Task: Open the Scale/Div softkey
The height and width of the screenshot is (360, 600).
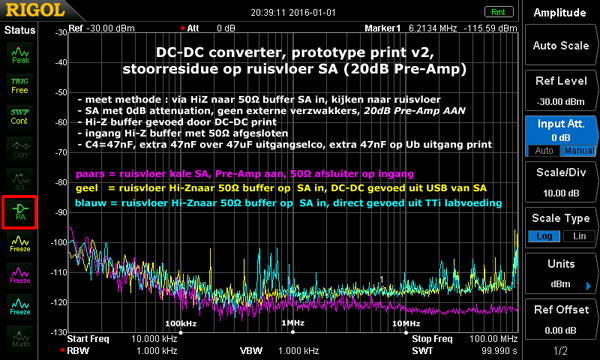Action: 561,182
